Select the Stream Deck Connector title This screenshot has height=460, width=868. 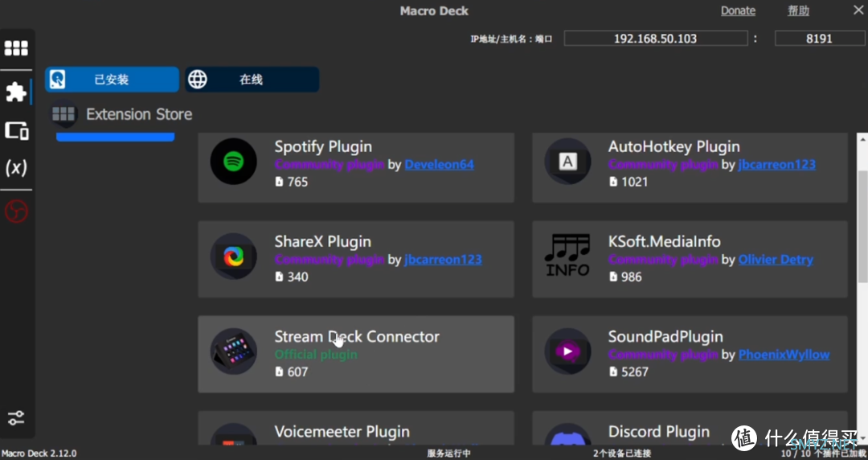pos(357,336)
